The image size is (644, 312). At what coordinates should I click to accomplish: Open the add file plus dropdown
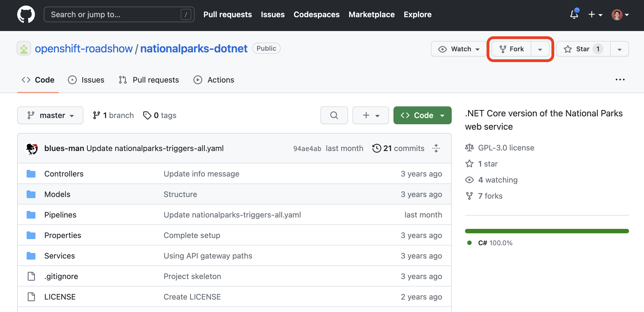(x=371, y=115)
